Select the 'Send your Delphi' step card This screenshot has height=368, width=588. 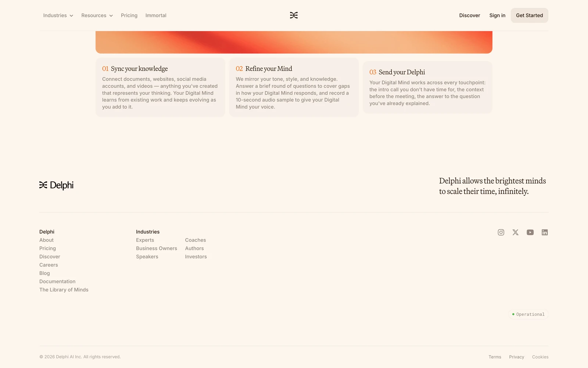tap(427, 87)
